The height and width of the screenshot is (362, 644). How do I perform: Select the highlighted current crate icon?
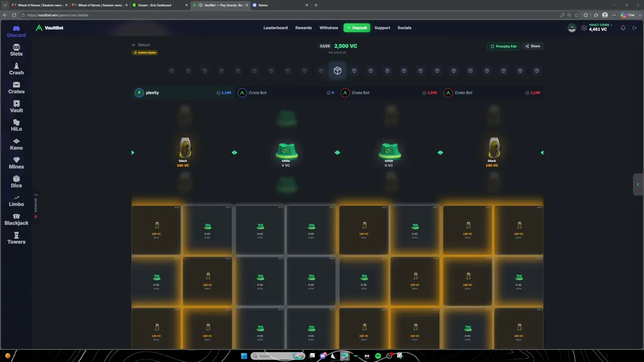point(338,71)
